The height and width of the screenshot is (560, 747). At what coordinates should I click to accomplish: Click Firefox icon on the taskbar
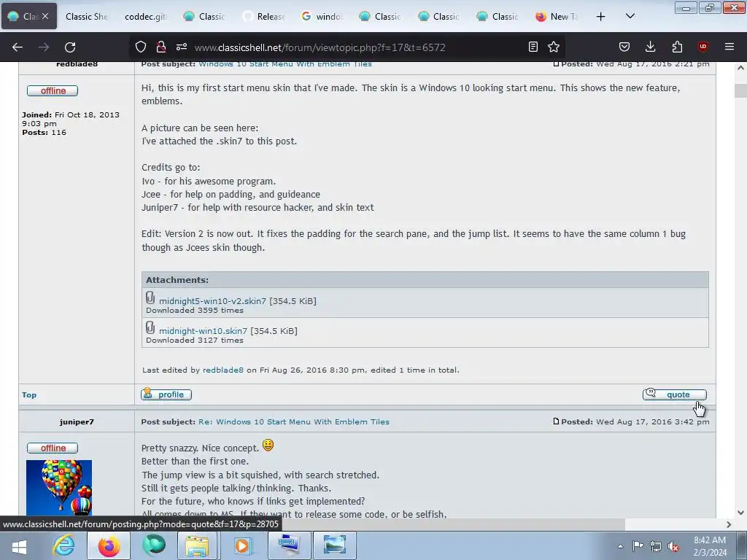[x=109, y=545]
